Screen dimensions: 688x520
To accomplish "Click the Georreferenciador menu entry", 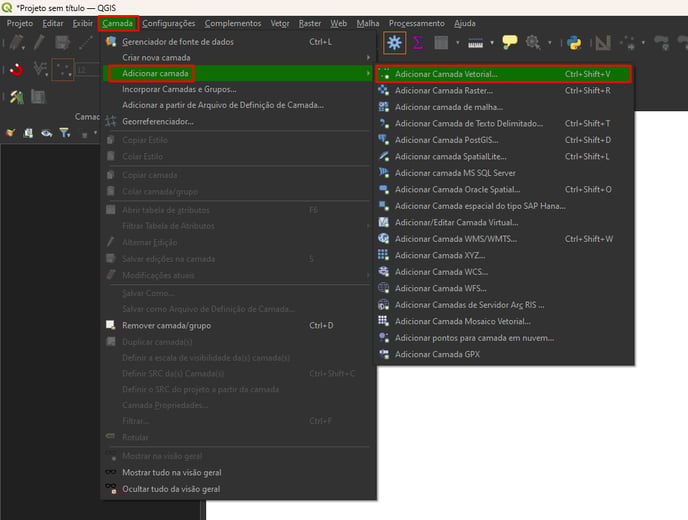I will [158, 122].
